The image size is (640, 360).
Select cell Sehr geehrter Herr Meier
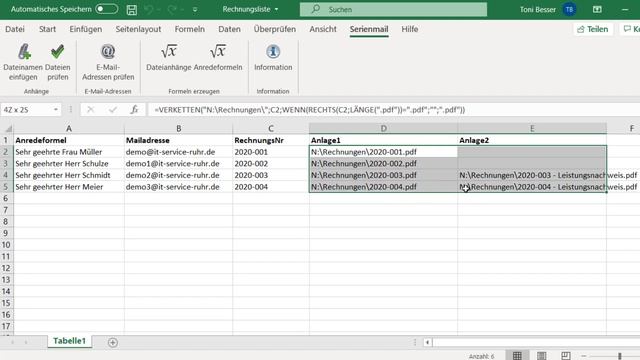(69, 187)
